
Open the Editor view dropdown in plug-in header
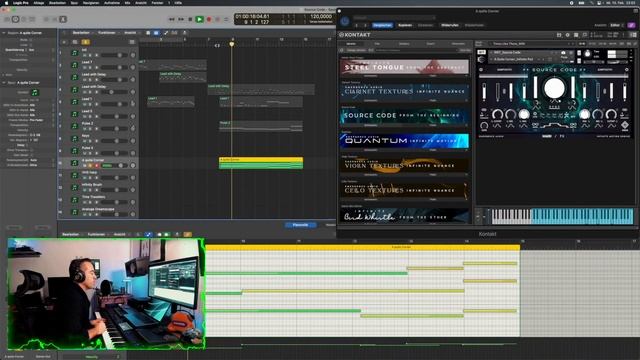point(616,25)
